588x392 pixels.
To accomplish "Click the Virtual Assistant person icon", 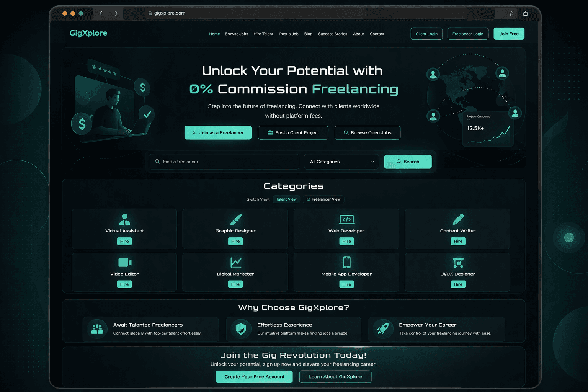I will pos(124,219).
